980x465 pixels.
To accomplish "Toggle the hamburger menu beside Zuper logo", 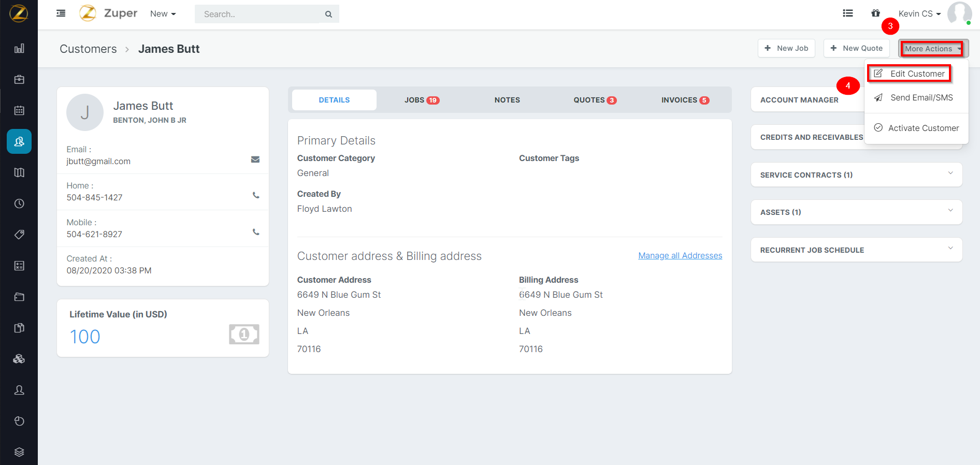I will (x=61, y=13).
